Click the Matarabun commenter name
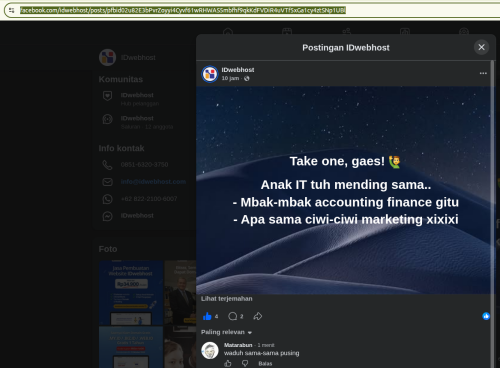500x368 pixels. pyautogui.click(x=238, y=345)
